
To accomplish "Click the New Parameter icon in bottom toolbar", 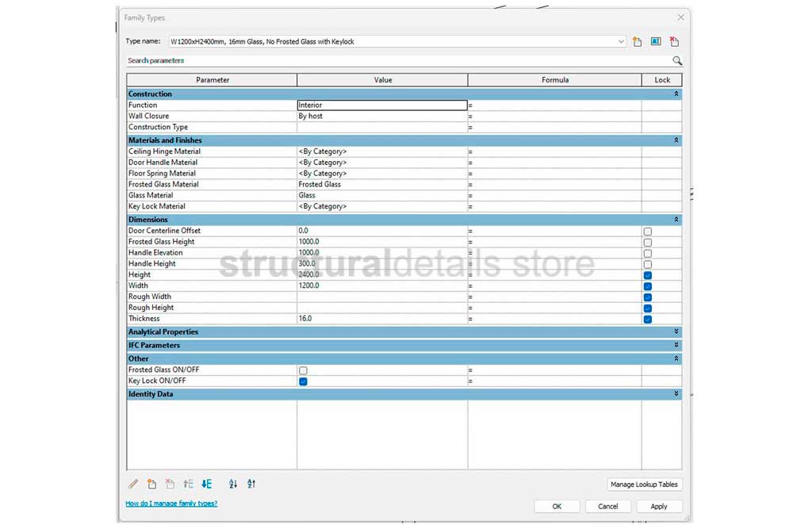I will coord(151,484).
